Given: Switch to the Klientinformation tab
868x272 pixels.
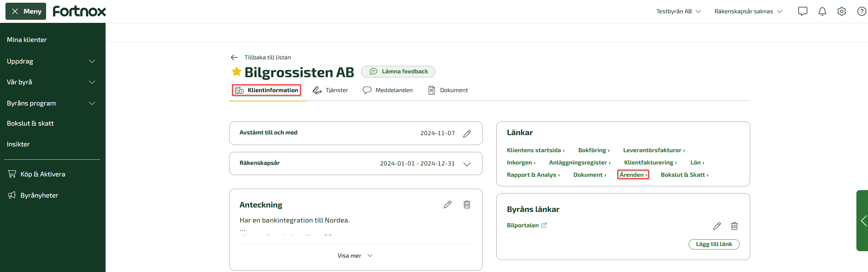Looking at the screenshot, I should [x=266, y=90].
